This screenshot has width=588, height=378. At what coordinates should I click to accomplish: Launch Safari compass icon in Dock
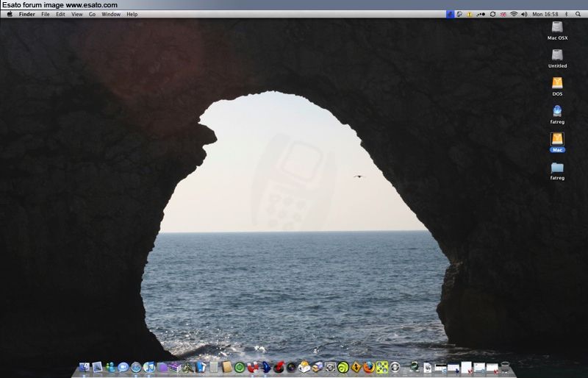pos(136,367)
